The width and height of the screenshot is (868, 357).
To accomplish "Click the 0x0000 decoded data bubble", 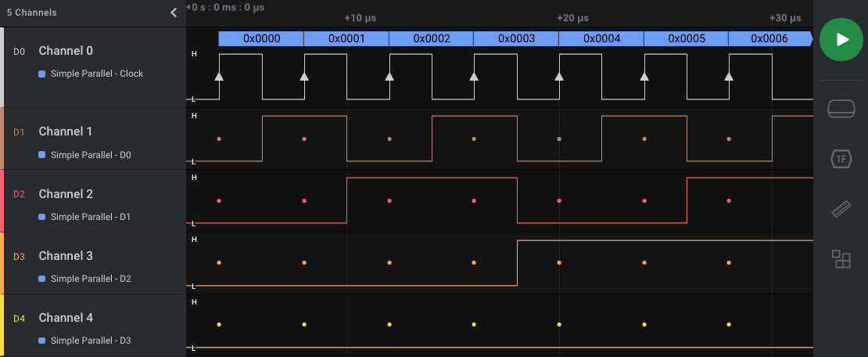I will [x=261, y=38].
